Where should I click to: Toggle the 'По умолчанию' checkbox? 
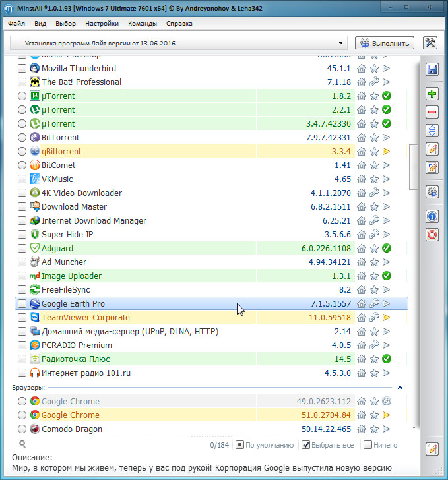tap(240, 445)
